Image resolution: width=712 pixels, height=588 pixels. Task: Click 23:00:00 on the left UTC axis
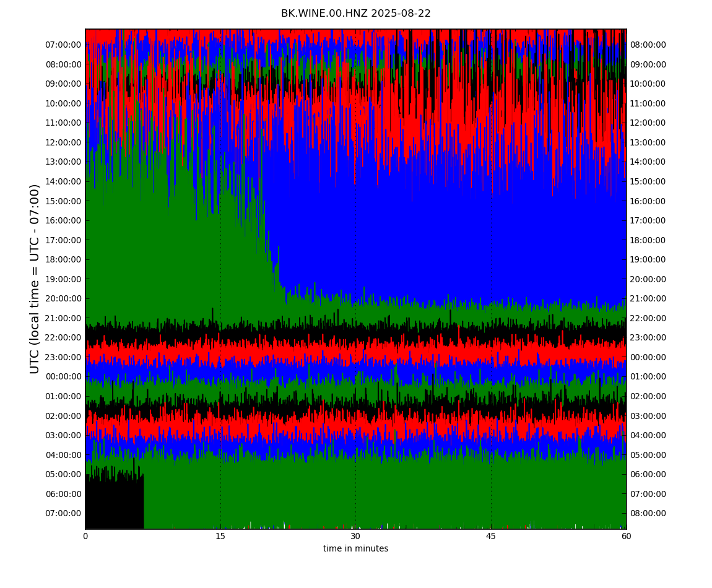(63, 357)
